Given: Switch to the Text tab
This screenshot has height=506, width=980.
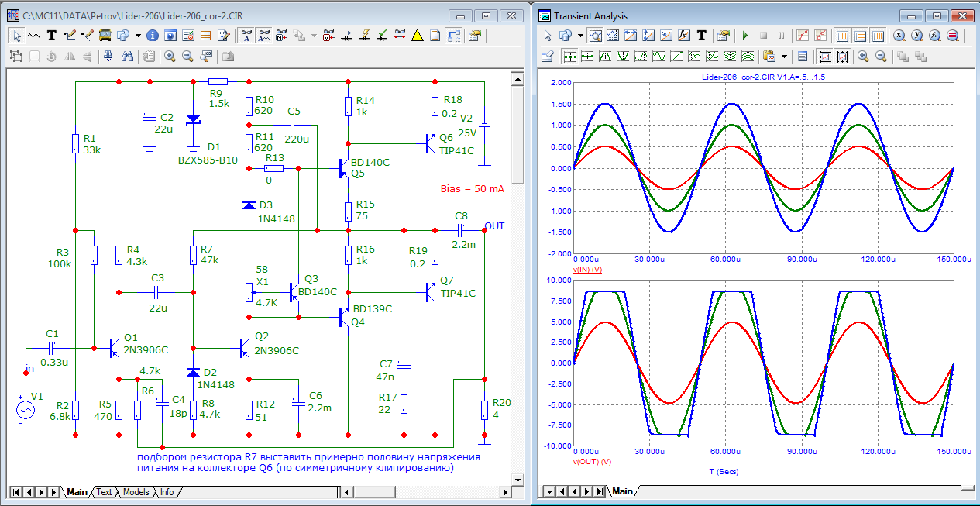Looking at the screenshot, I should coord(104,492).
